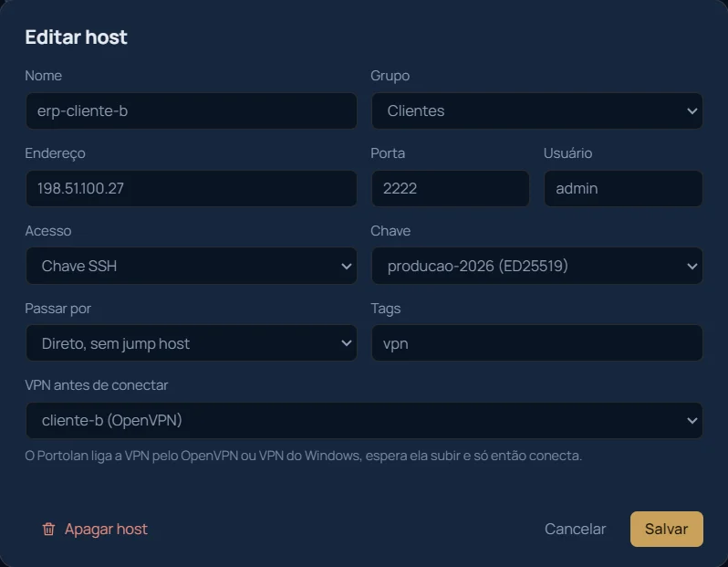This screenshot has height=567, width=728.
Task: Click the Endereço label text
Action: pyautogui.click(x=55, y=153)
